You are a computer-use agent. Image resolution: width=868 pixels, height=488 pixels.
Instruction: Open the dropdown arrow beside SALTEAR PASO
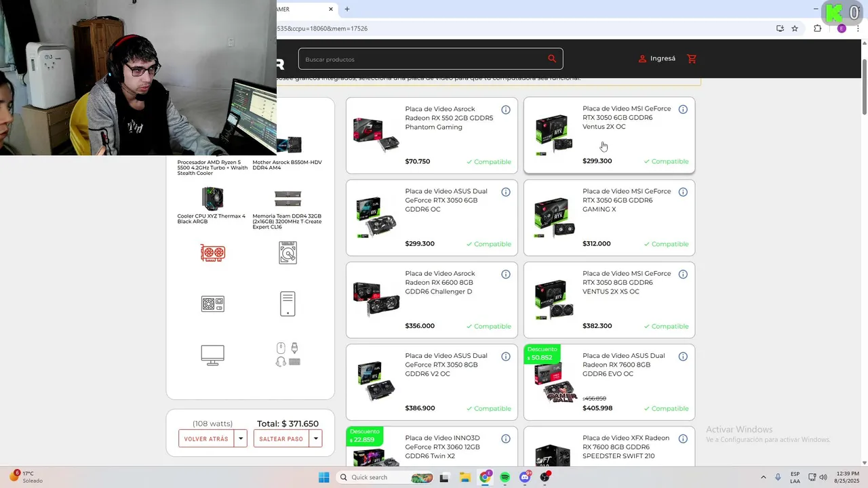pyautogui.click(x=315, y=439)
